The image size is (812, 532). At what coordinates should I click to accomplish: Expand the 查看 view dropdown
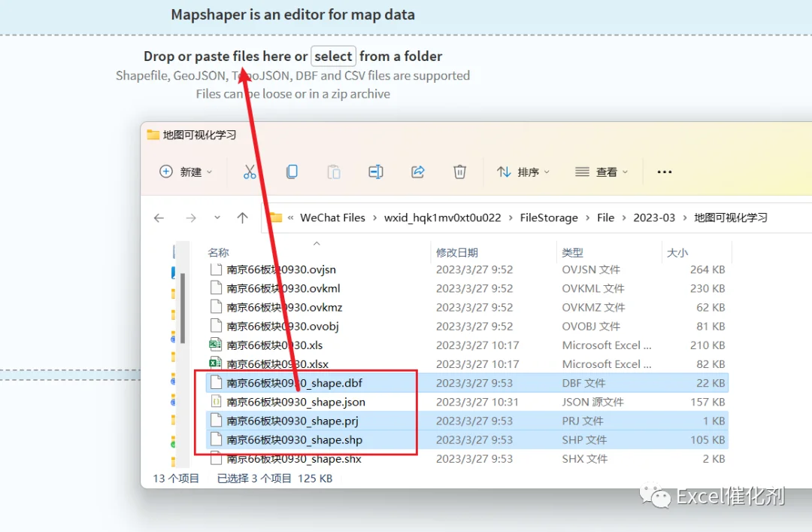tap(601, 172)
